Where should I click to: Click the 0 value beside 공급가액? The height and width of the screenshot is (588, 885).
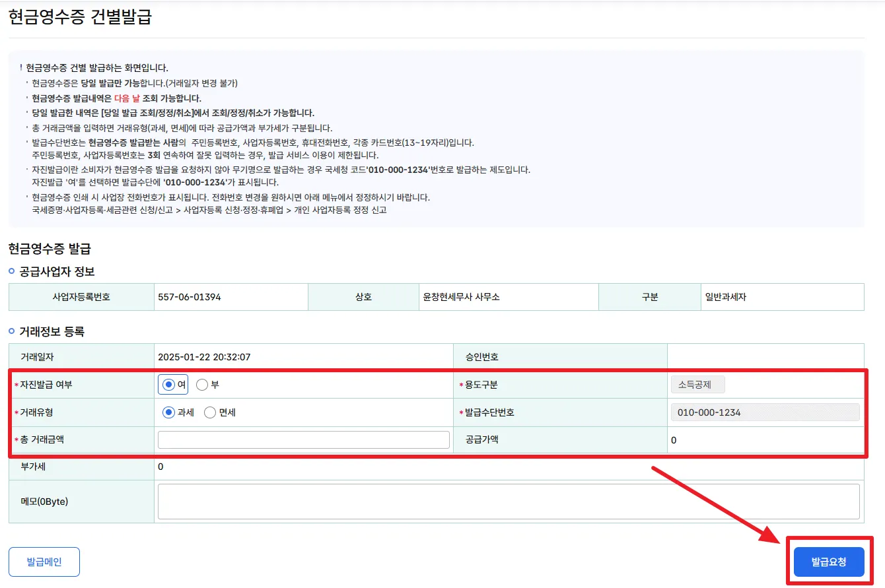click(x=674, y=440)
